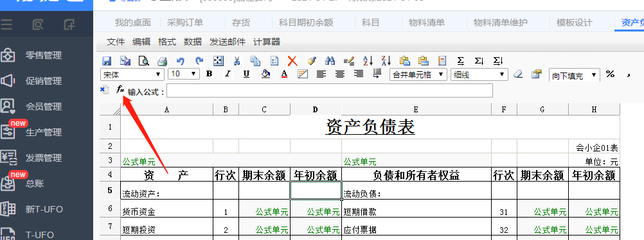Toggle bold formatting
This screenshot has height=240, width=644.
click(210, 74)
